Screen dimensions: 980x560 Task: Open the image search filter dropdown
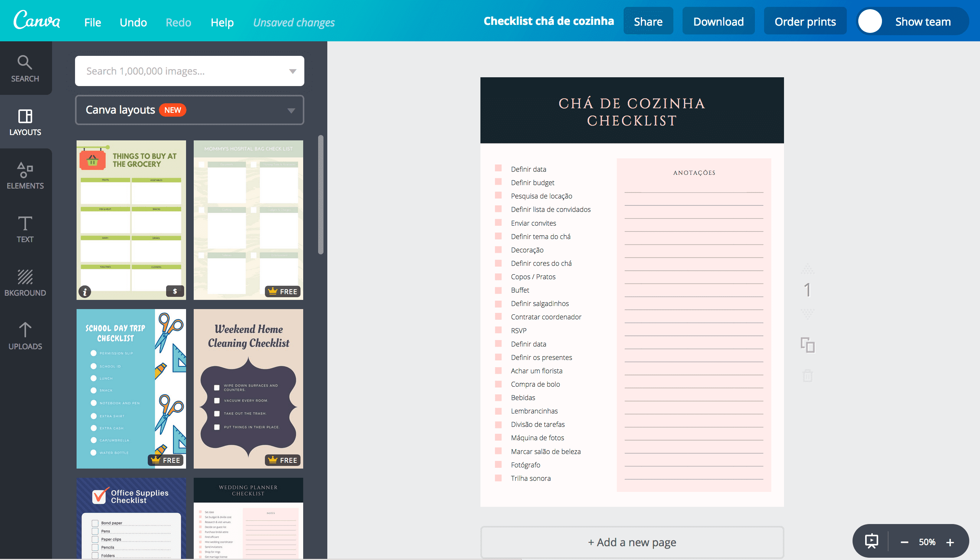291,71
